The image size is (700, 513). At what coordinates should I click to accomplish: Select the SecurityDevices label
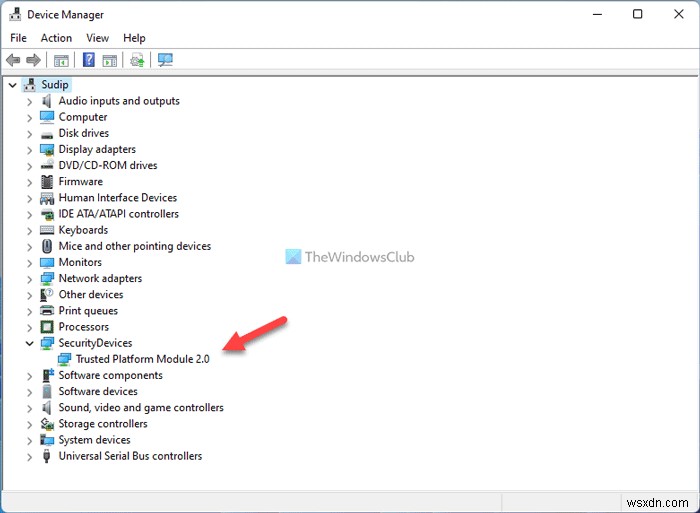click(96, 343)
